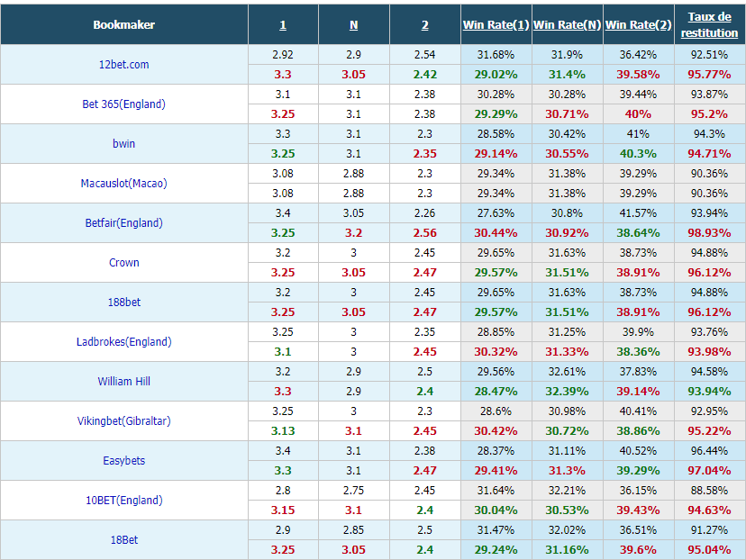Select Ladbrokes current Win Rate(1) 30.32%
The width and height of the screenshot is (746, 560).
pyautogui.click(x=496, y=352)
